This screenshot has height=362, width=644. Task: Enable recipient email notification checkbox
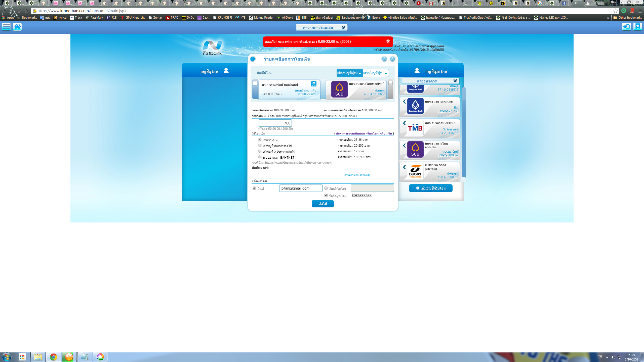click(326, 188)
